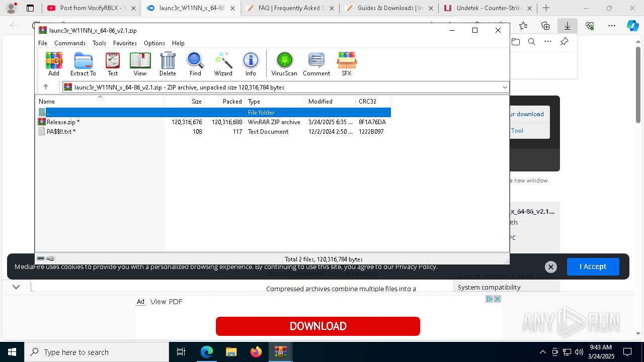Pin the downloads panel
Viewport: 644px width, 362px height.
[564, 42]
